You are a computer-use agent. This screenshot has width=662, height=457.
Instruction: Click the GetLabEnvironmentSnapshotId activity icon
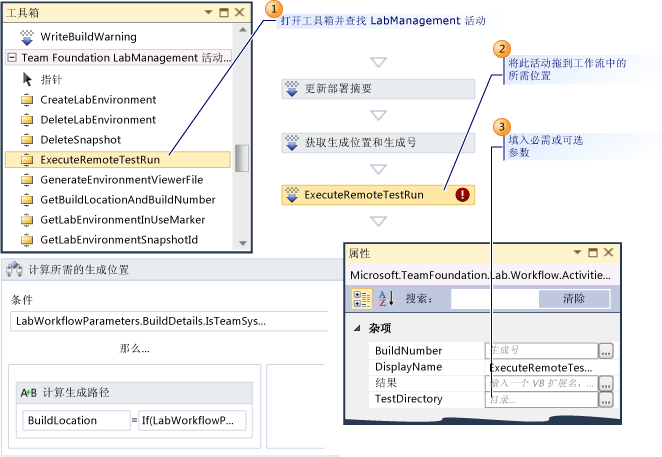point(27,240)
